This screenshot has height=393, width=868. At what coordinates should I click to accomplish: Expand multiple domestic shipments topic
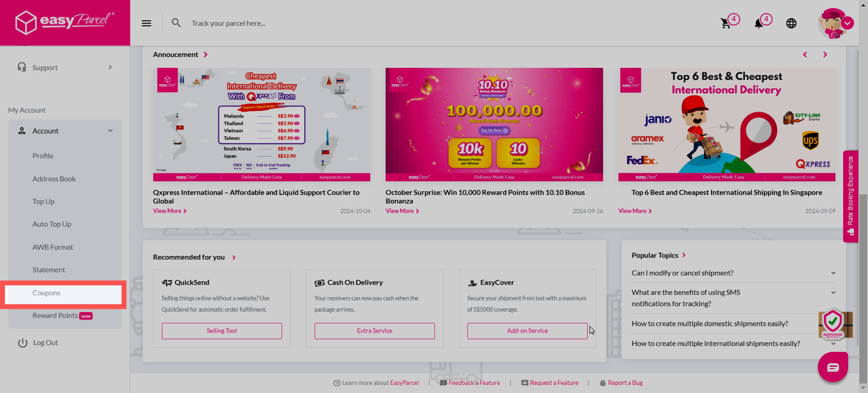(x=710, y=324)
